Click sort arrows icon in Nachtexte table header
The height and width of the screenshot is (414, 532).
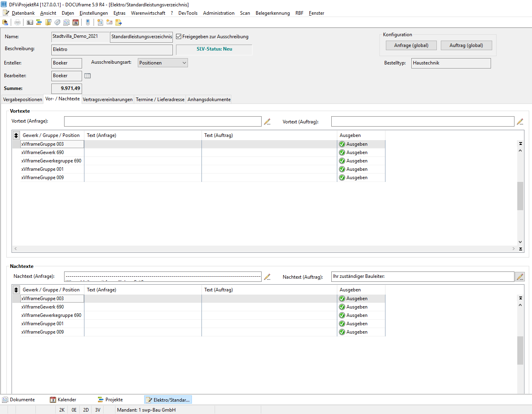pyautogui.click(x=16, y=290)
